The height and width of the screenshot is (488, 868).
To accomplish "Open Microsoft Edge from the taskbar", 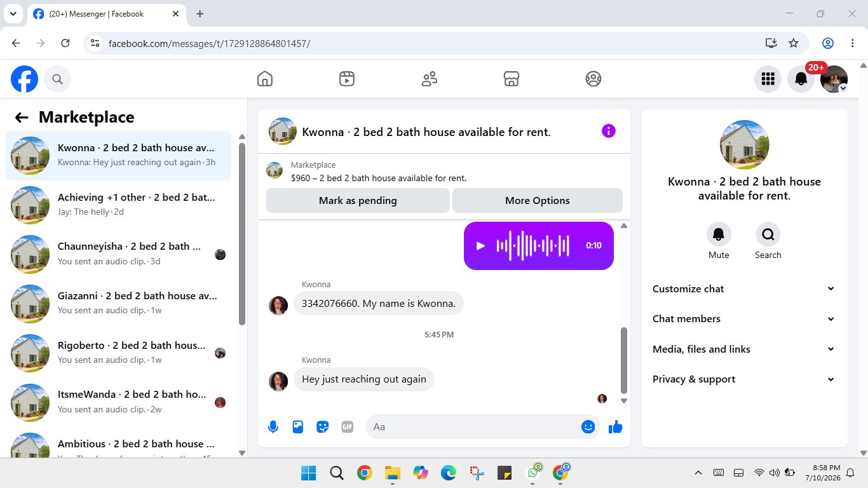I will click(x=449, y=473).
